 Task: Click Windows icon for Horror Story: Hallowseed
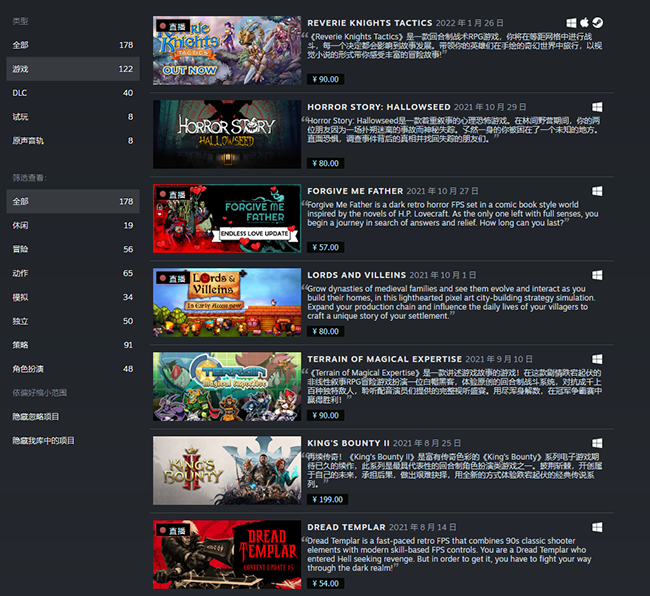(x=597, y=107)
